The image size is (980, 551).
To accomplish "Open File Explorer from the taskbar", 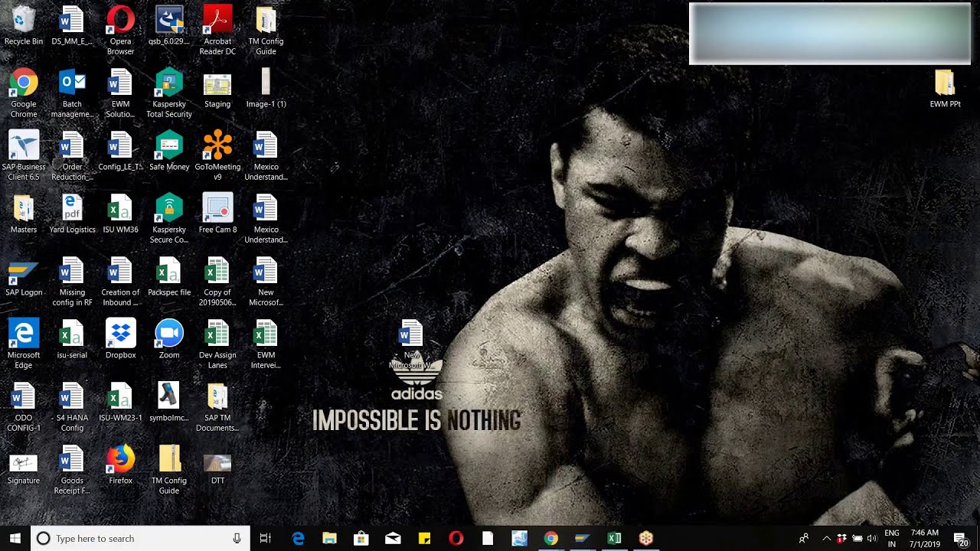I will [x=329, y=539].
